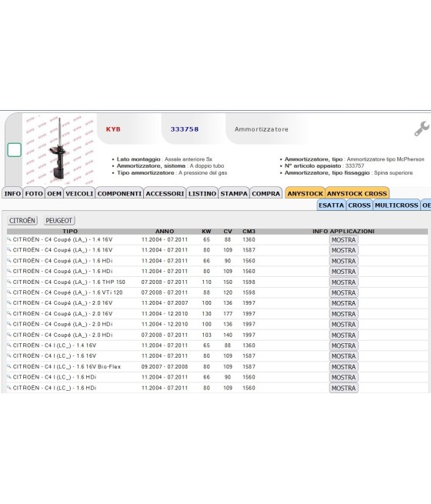Click part number 333758

(x=185, y=129)
